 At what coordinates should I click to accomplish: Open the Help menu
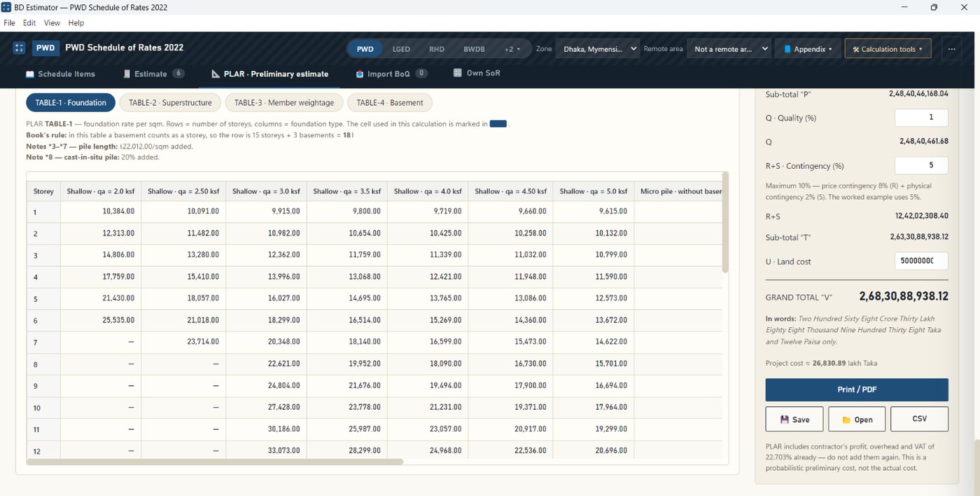[x=76, y=23]
